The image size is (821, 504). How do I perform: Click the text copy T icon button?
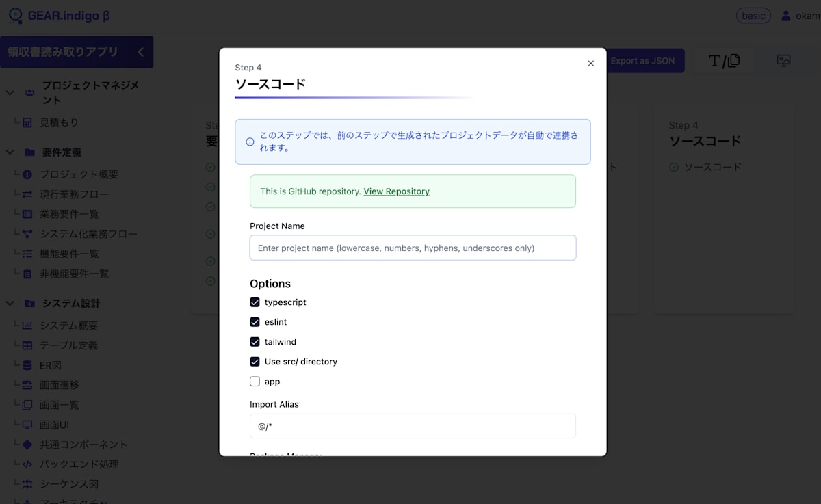point(724,61)
